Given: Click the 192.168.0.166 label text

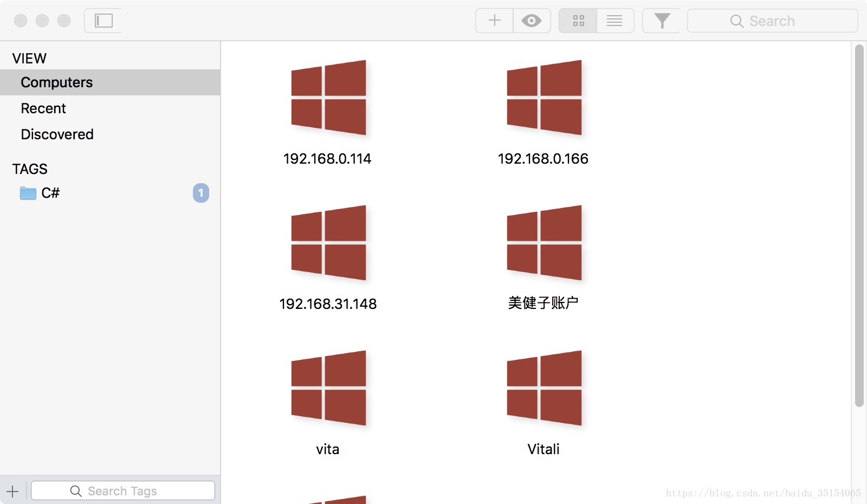Looking at the screenshot, I should click(x=543, y=159).
